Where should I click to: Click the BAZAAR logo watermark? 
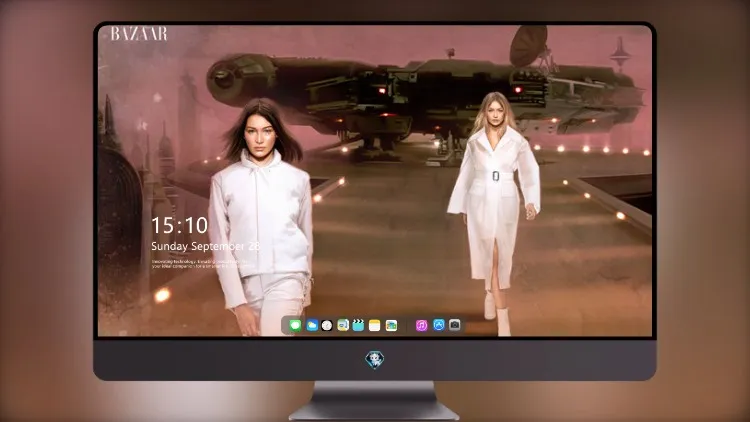click(139, 34)
